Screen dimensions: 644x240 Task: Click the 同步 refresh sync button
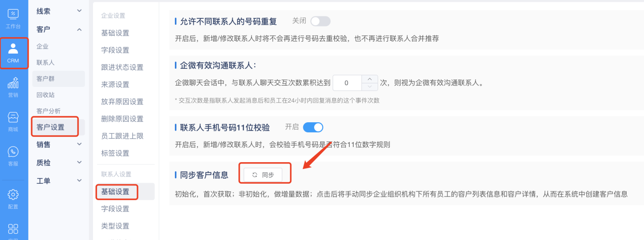tap(263, 175)
